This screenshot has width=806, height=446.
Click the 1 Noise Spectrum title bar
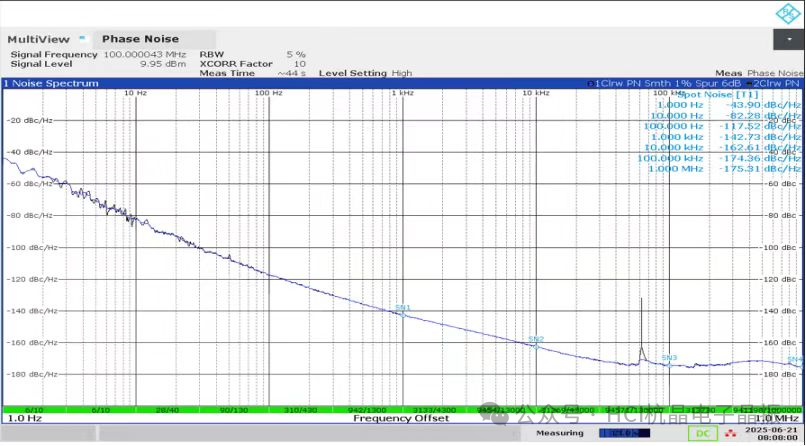52,83
